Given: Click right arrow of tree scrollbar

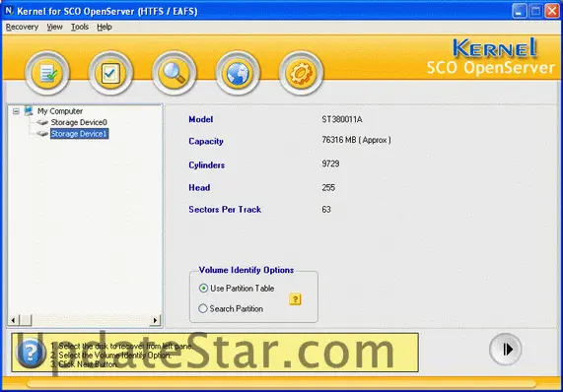Looking at the screenshot, I should point(155,320).
